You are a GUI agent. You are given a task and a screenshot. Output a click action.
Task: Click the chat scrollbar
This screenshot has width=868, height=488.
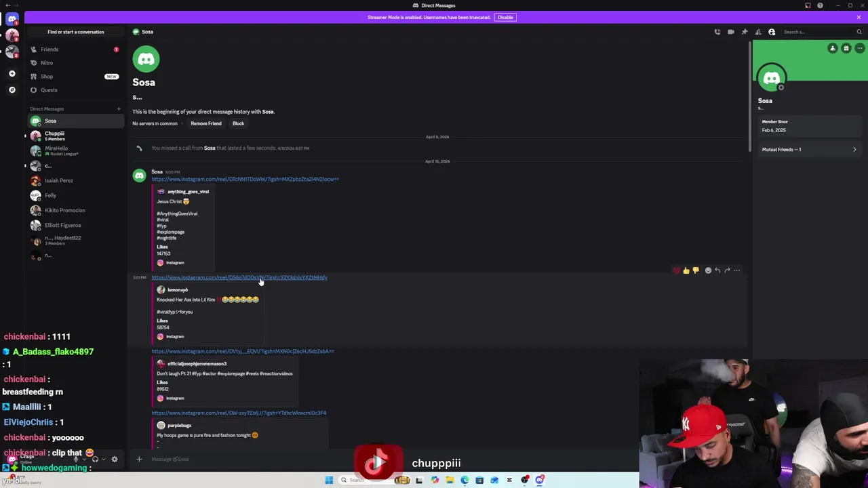tap(749, 96)
